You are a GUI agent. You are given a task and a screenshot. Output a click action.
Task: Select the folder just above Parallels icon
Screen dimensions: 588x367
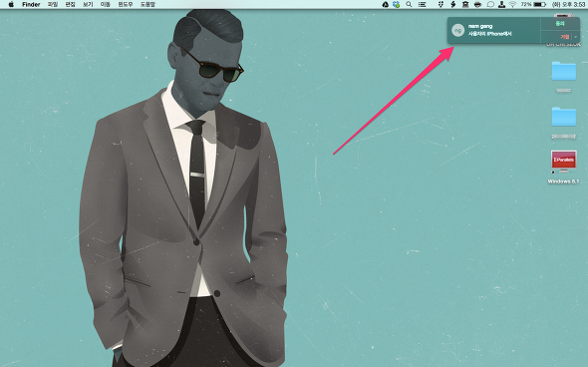tap(564, 117)
